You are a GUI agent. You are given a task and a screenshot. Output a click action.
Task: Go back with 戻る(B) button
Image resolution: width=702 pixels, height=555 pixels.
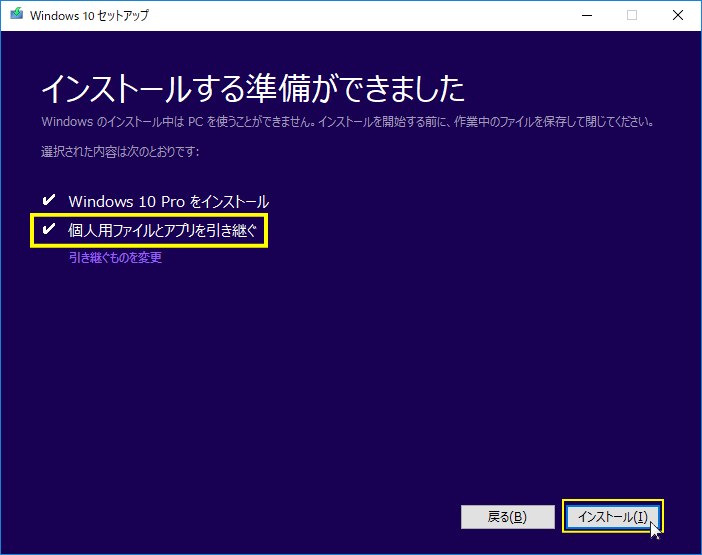click(508, 517)
